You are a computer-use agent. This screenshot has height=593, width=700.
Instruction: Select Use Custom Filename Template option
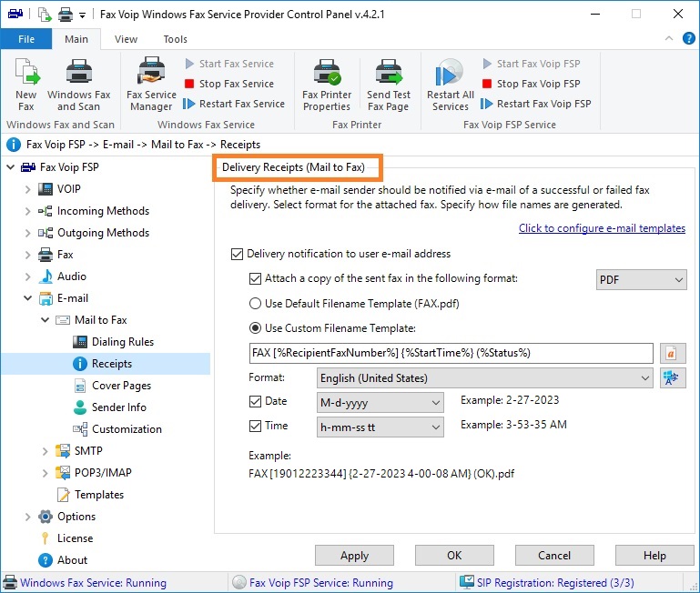click(255, 328)
